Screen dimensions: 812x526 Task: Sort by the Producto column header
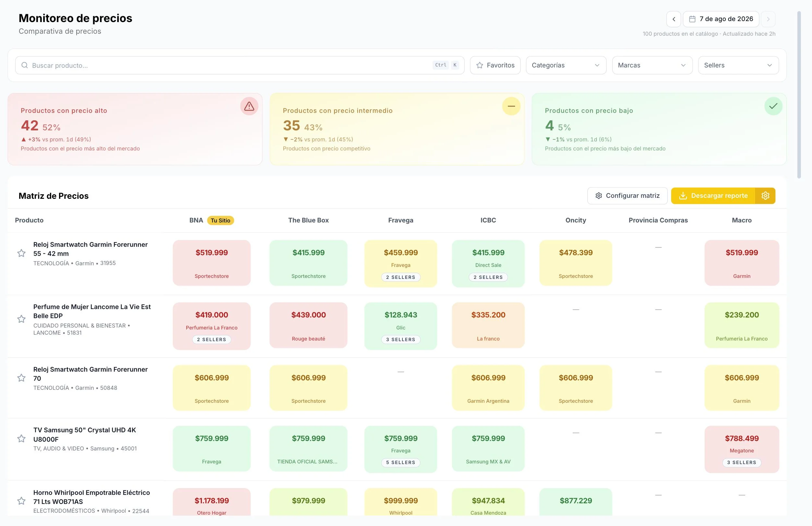coord(29,220)
